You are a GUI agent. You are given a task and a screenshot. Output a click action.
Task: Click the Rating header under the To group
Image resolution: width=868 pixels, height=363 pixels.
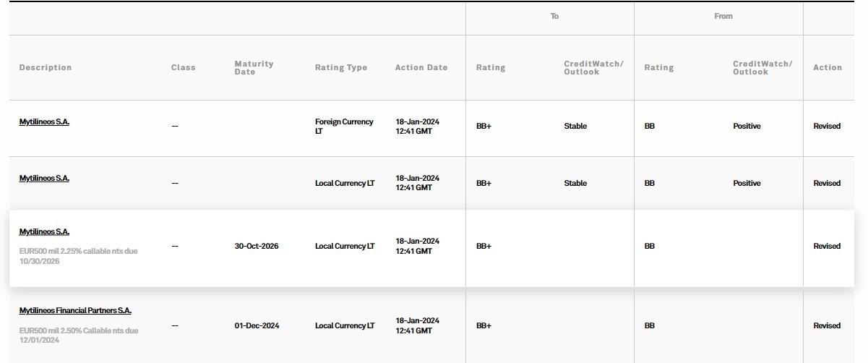coord(491,67)
